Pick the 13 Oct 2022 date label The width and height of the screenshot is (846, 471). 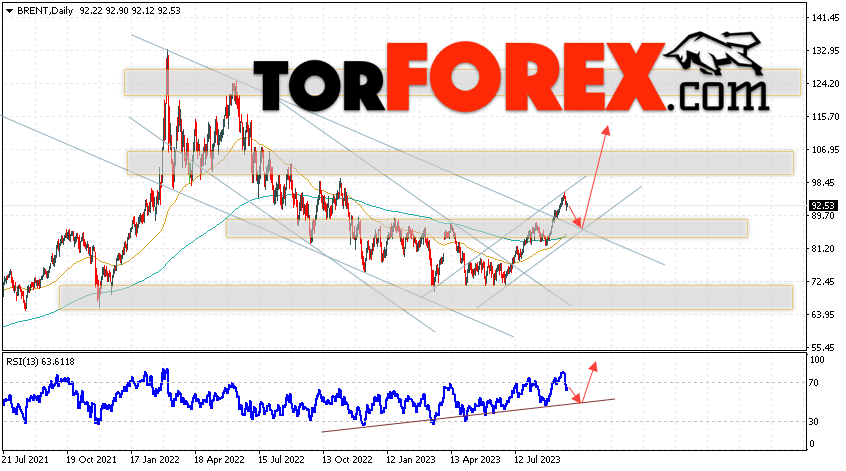[347, 460]
